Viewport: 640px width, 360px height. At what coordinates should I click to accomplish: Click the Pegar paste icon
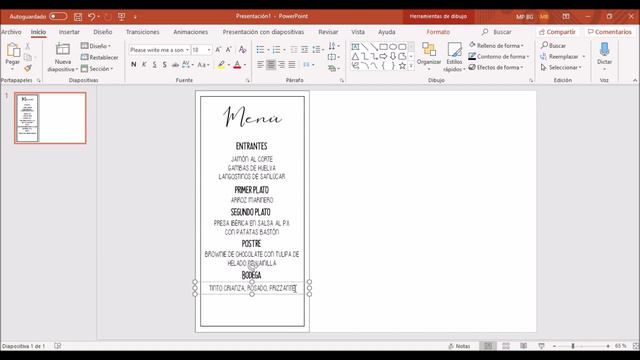pyautogui.click(x=13, y=50)
